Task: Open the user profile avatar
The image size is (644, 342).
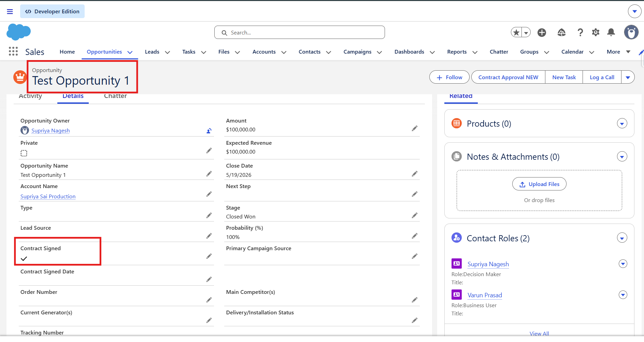Action: pos(631,32)
